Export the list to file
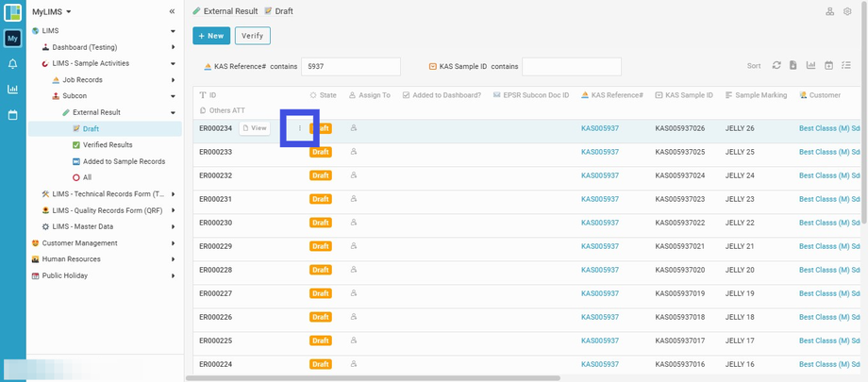 pyautogui.click(x=793, y=65)
